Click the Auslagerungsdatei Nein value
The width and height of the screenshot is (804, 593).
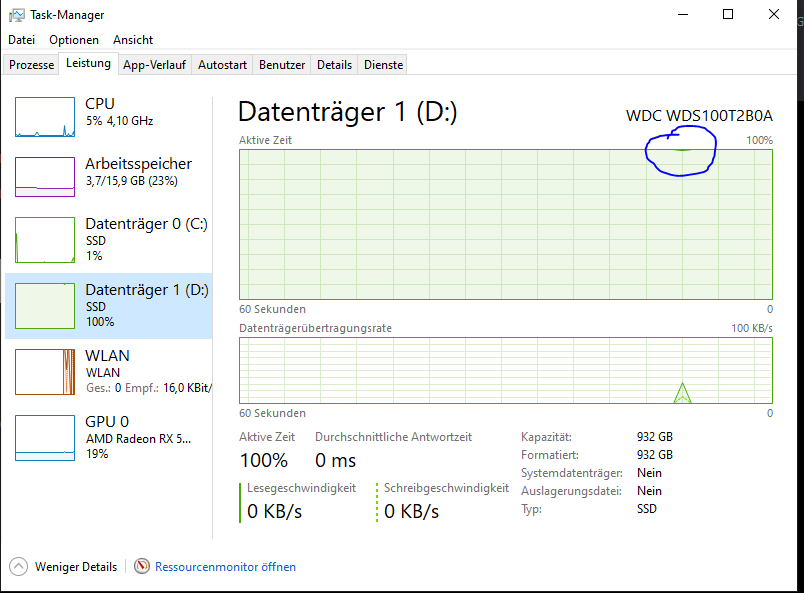click(649, 491)
